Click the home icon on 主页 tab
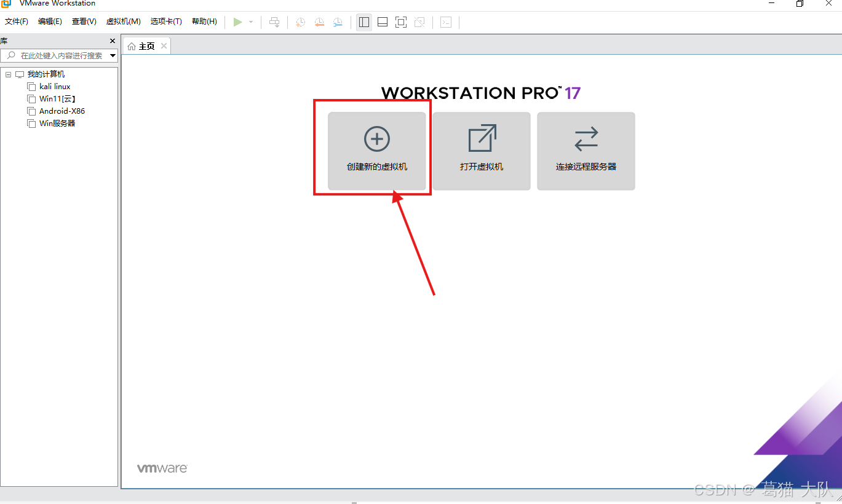842x504 pixels. (x=132, y=46)
